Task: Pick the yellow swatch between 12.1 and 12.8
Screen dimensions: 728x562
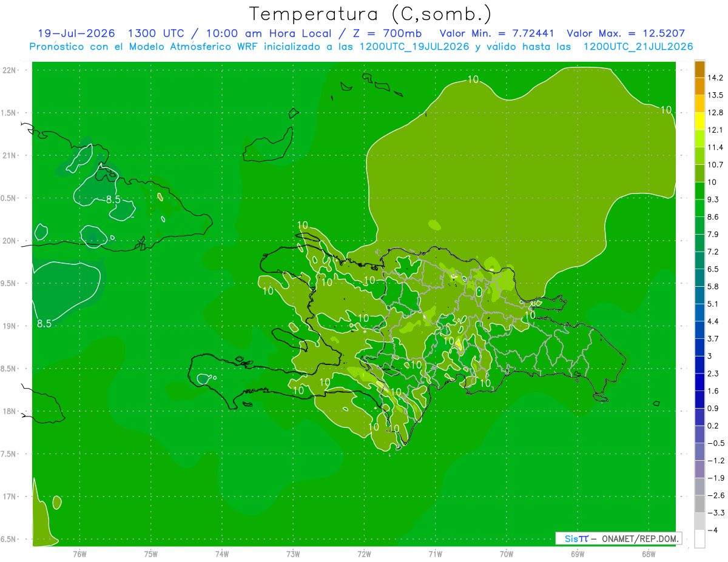Action: tap(699, 121)
